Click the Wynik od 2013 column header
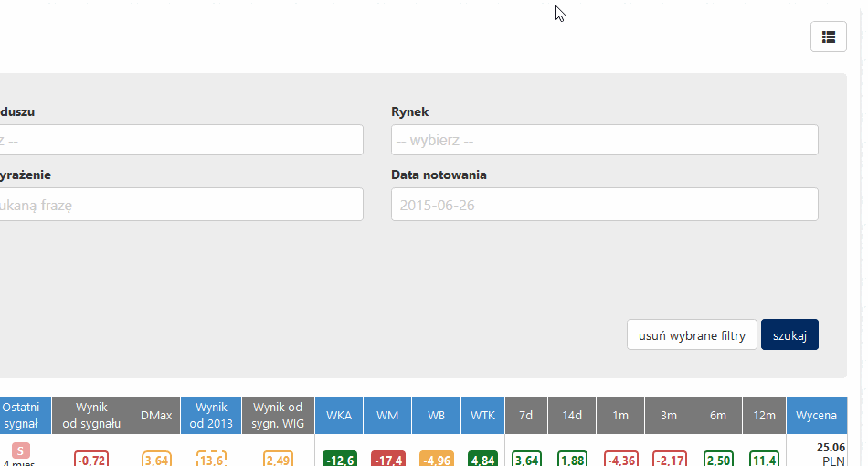 211,415
